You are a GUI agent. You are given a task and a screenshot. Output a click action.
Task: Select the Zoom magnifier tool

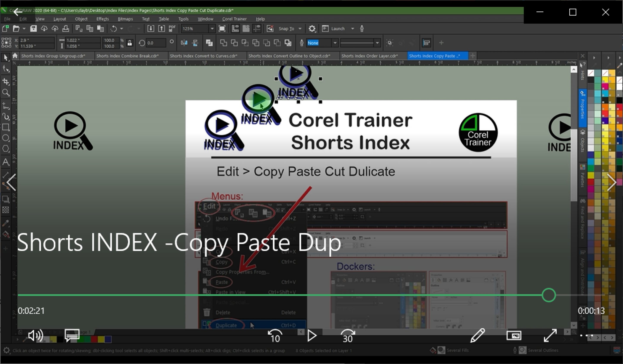[x=6, y=93]
